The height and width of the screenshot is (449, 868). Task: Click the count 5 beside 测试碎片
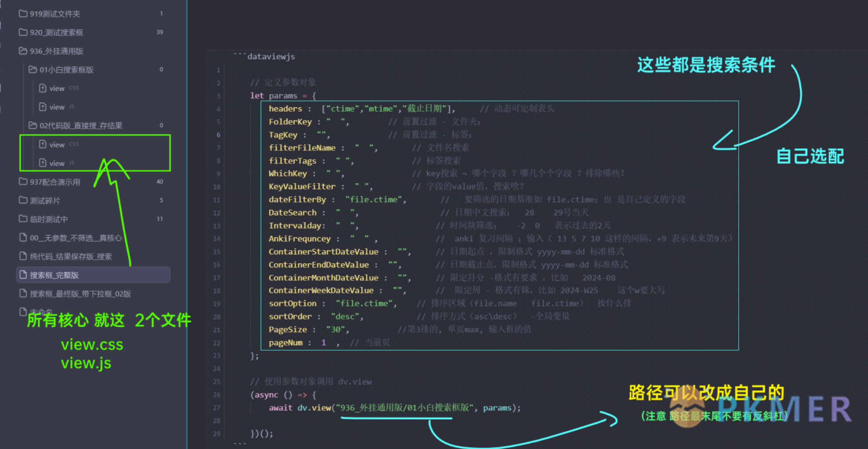click(161, 200)
